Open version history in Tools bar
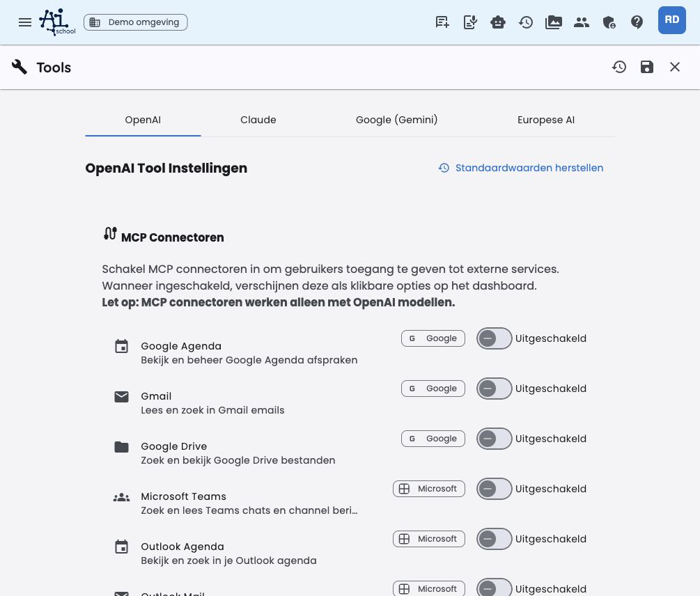The height and width of the screenshot is (596, 700). click(619, 67)
